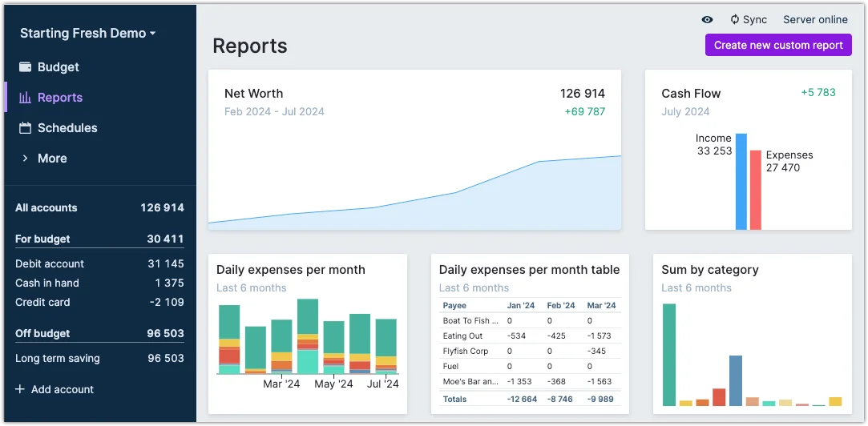The height and width of the screenshot is (426, 868).
Task: Open the Schedules page
Action: 67,128
